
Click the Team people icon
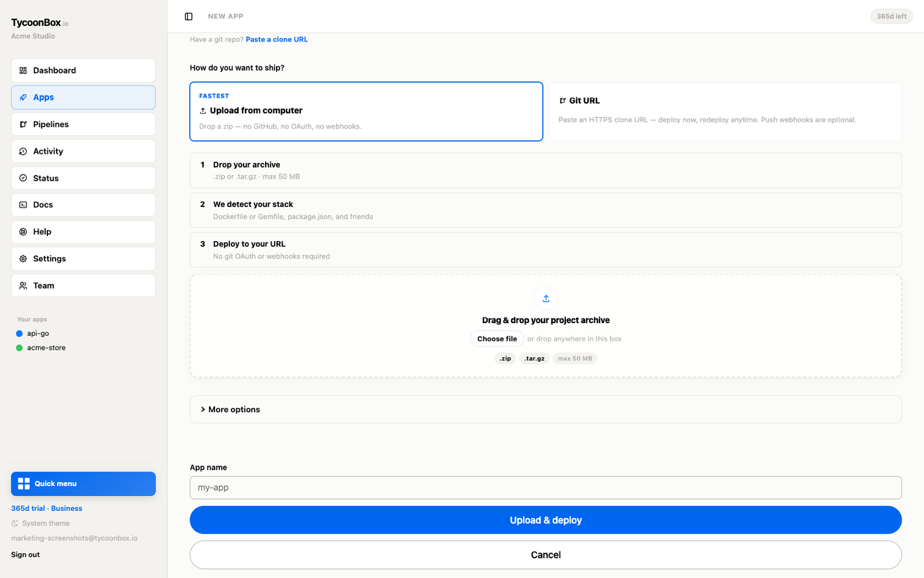pos(23,286)
